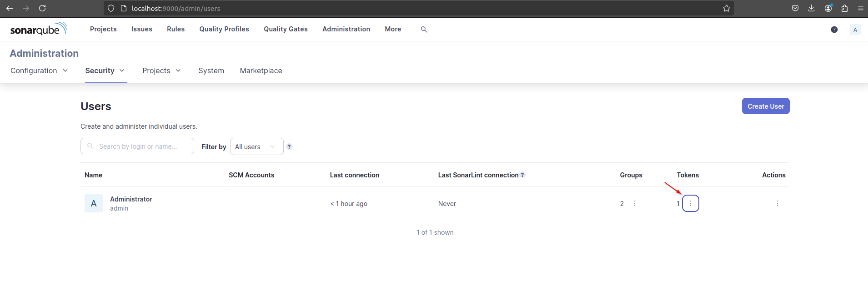Switch to the Marketplace tab

coord(261,70)
